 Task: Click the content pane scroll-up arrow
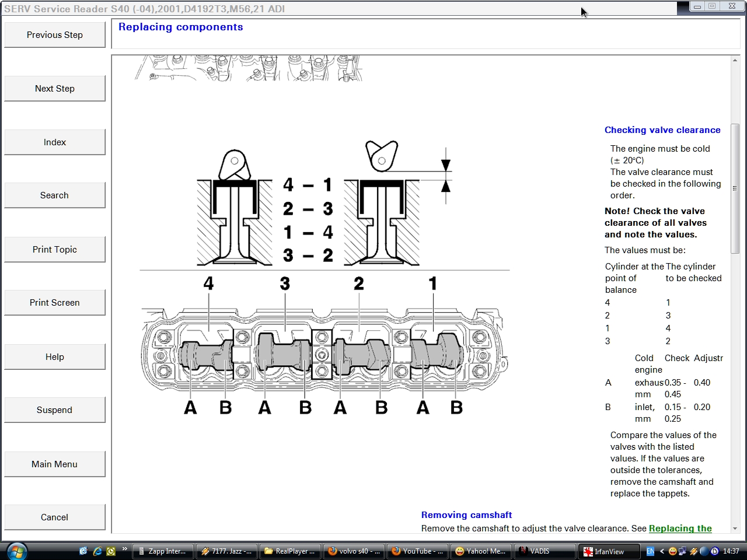[x=735, y=61]
